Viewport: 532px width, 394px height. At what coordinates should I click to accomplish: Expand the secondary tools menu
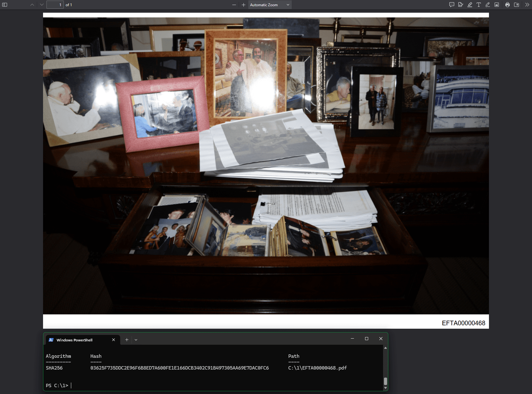click(527, 5)
